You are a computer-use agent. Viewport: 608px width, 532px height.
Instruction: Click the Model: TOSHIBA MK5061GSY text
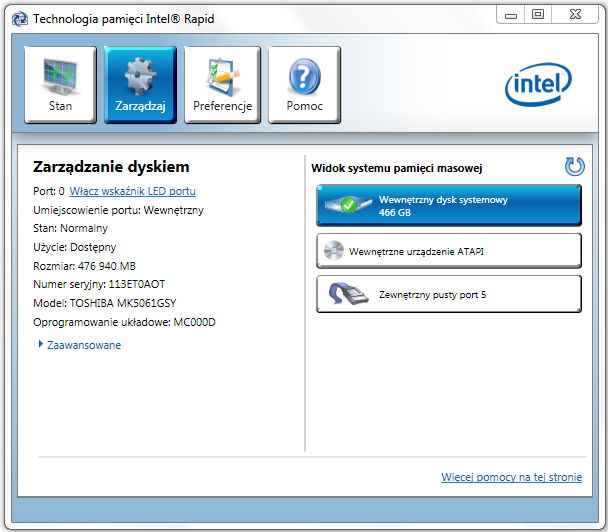105,303
